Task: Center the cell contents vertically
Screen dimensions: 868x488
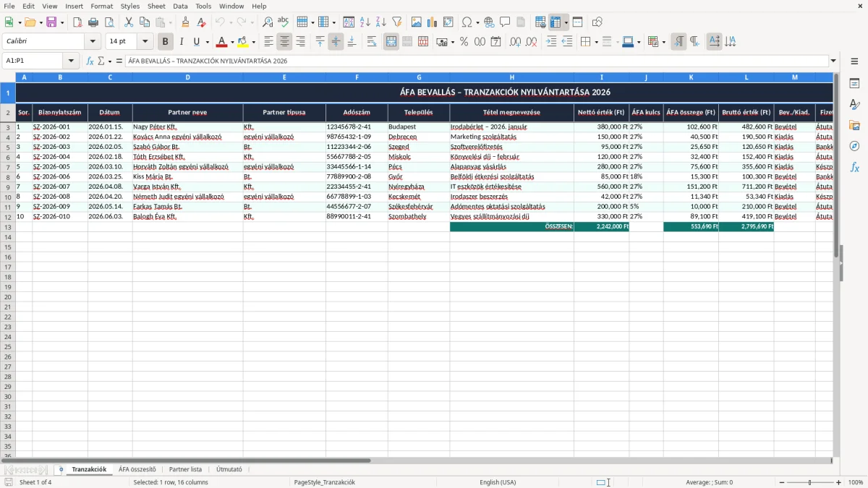Action: (336, 42)
